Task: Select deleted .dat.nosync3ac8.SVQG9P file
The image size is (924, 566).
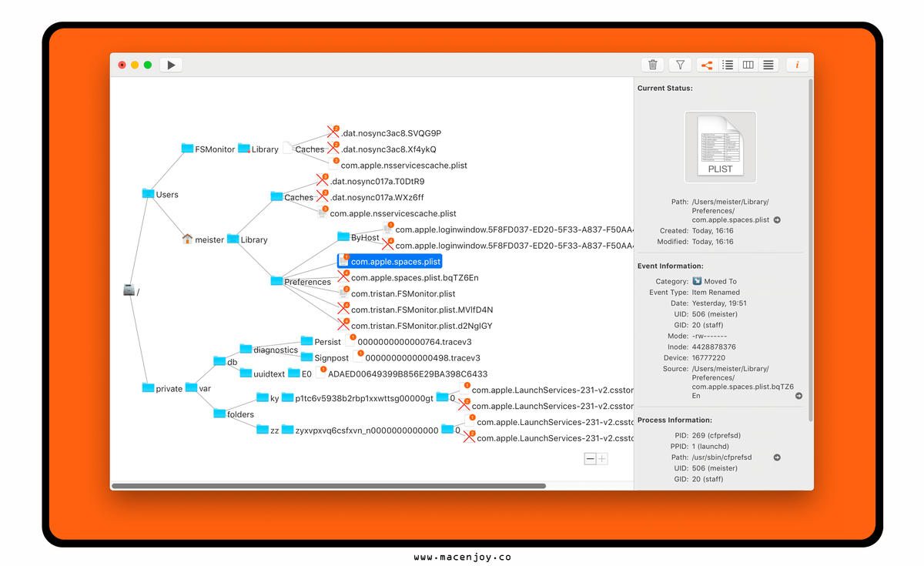Action: (x=384, y=133)
